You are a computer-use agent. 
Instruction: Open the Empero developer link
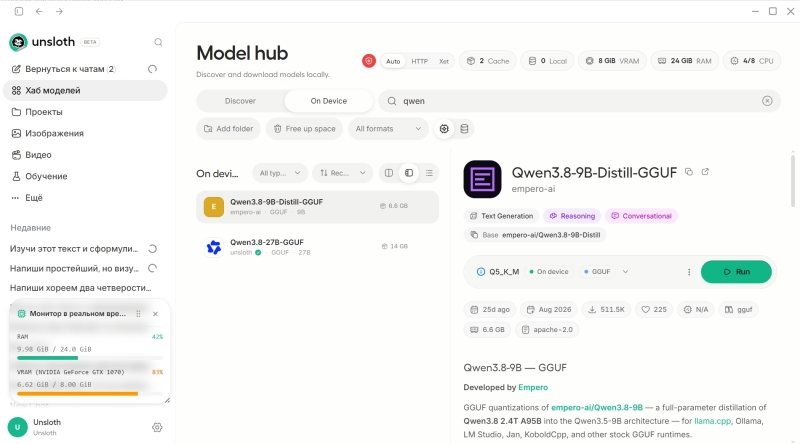point(533,387)
